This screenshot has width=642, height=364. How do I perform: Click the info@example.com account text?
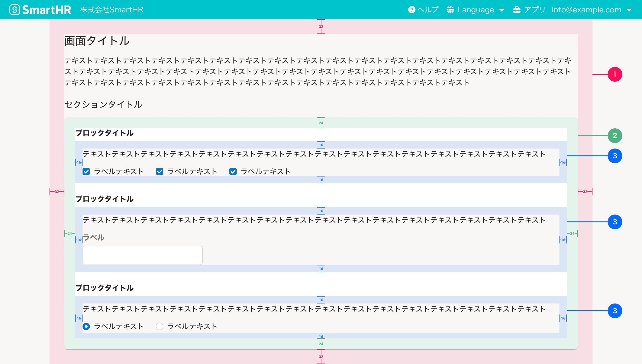[586, 10]
